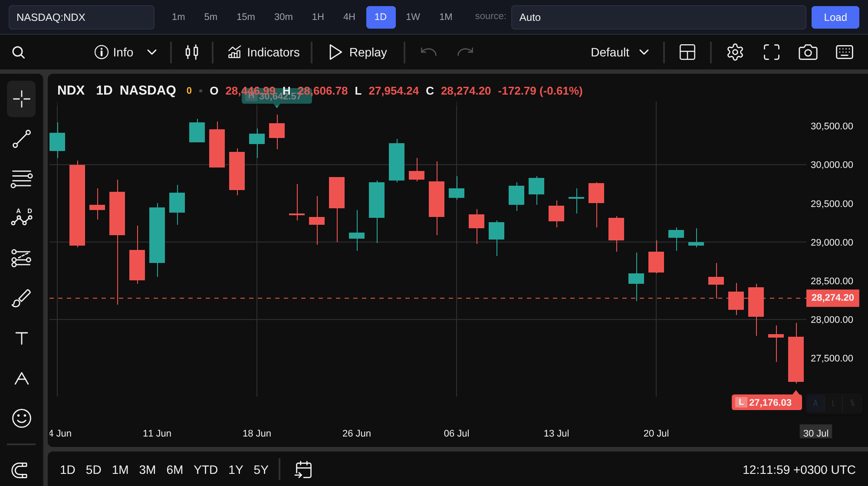
Task: Undo the last chart action
Action: [428, 53]
